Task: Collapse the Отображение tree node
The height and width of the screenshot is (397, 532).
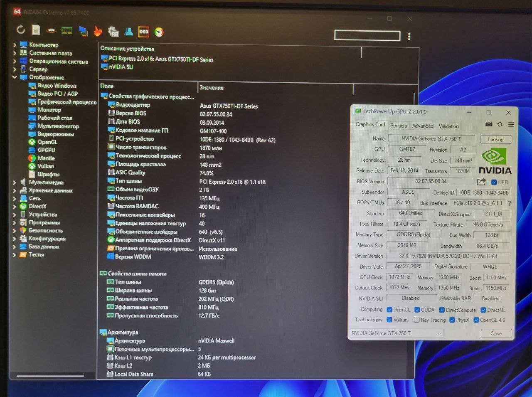Action: [x=15, y=77]
